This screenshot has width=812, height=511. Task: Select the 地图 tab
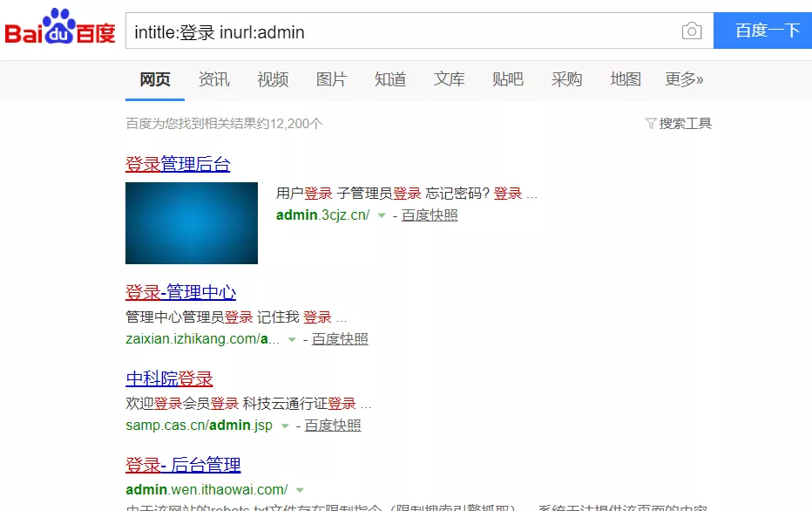coord(626,79)
